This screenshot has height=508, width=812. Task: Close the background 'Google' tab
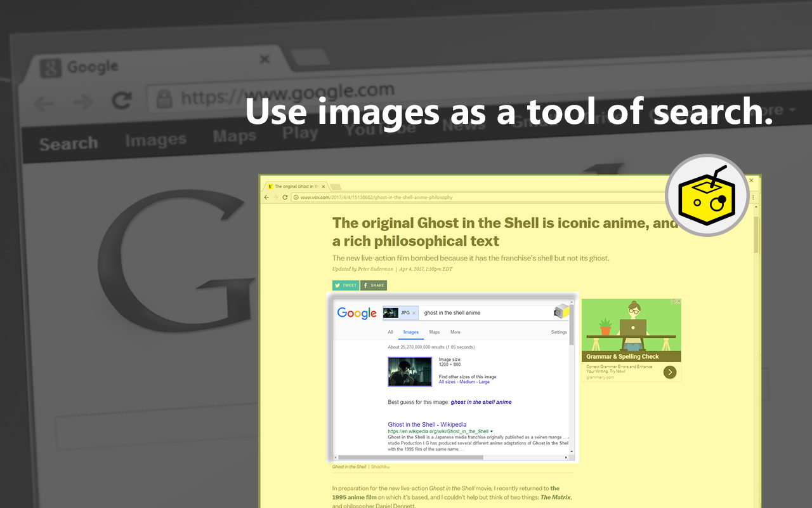coord(265,59)
